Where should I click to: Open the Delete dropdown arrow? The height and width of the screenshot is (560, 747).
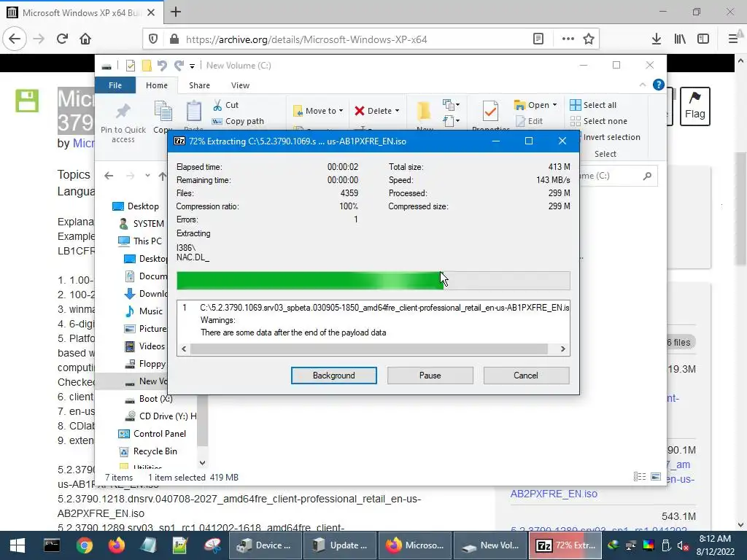coord(397,111)
